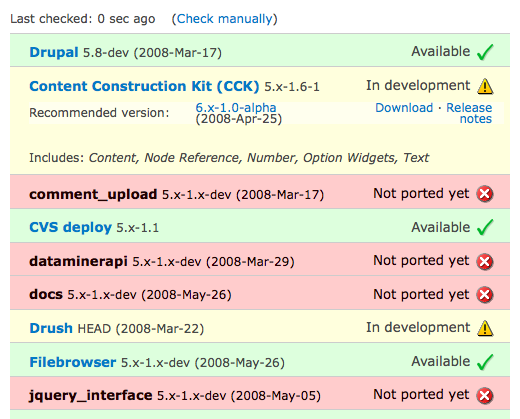Click the Drupal version 5.8-dev (2008-Mar-17)
The height and width of the screenshot is (419, 520).
[x=152, y=53]
